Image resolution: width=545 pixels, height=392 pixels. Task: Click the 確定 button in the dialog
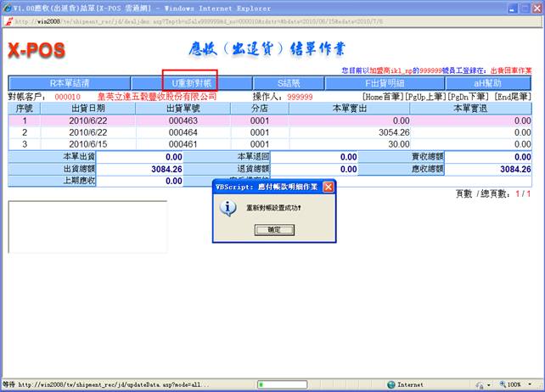[272, 230]
